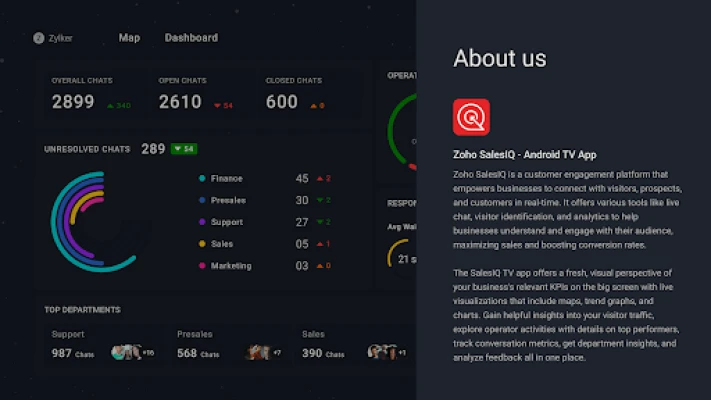
Task: Click the teal Finance legend dot
Action: point(203,179)
